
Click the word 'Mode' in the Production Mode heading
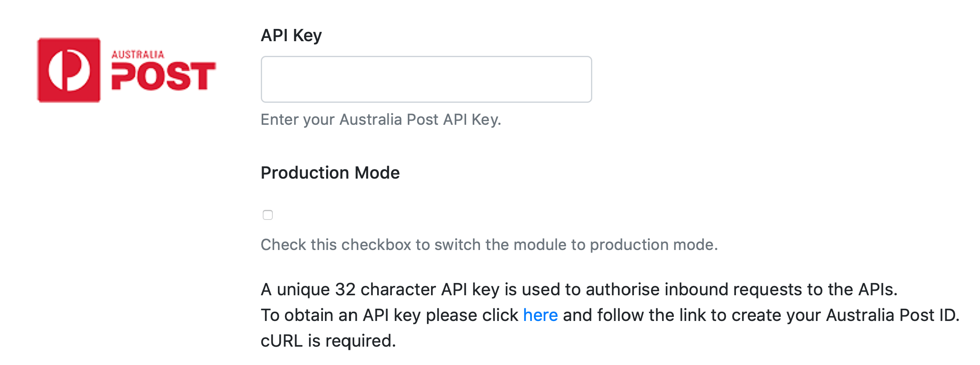(x=377, y=173)
